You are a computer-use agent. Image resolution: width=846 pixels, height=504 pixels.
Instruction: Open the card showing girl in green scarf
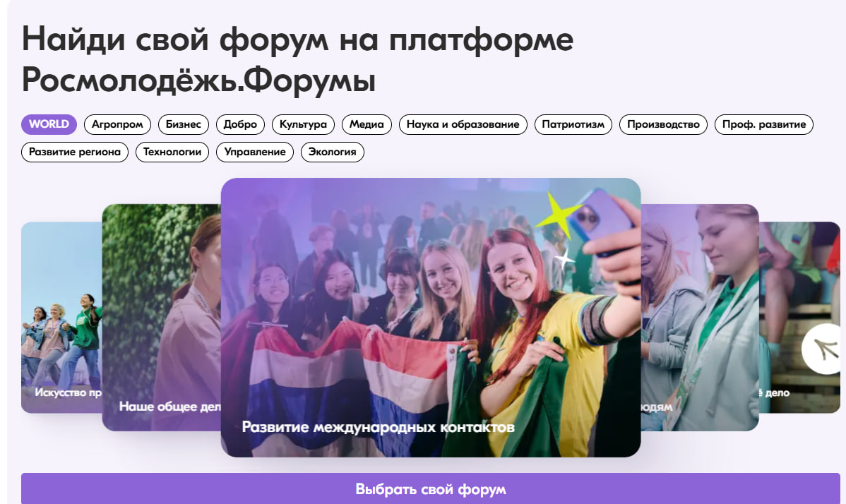(x=700, y=318)
